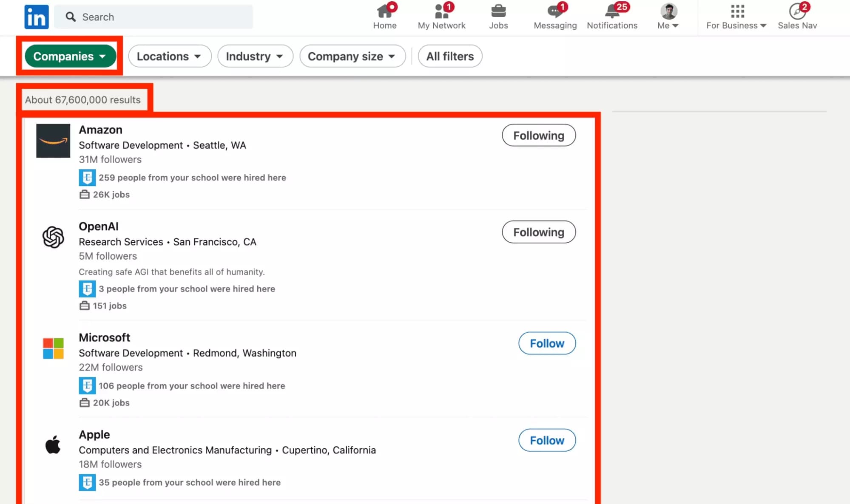850x504 pixels.
Task: Open the For Business menu
Action: 736,17
